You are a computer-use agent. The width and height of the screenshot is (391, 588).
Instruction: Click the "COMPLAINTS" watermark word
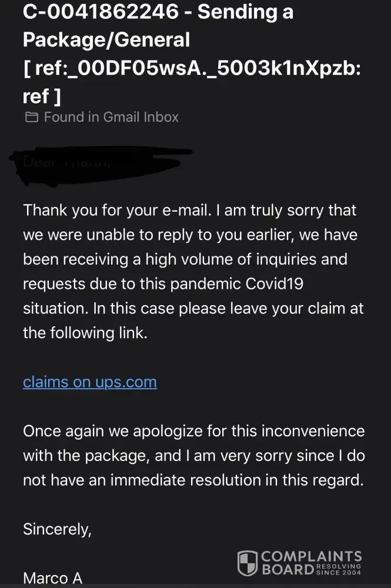tap(312, 557)
